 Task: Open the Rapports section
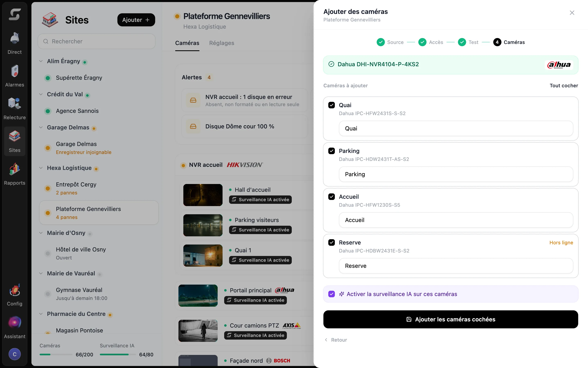[14, 174]
